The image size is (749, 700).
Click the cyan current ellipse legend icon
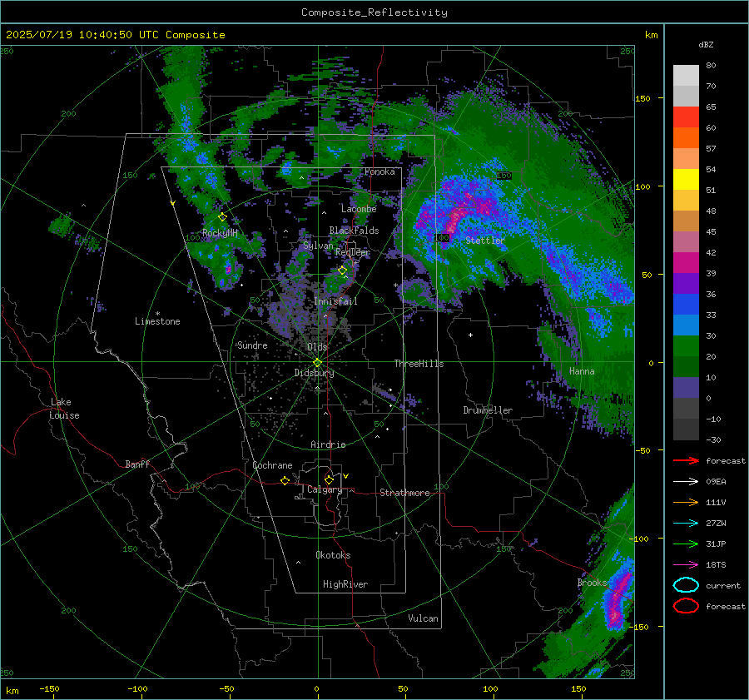686,585
